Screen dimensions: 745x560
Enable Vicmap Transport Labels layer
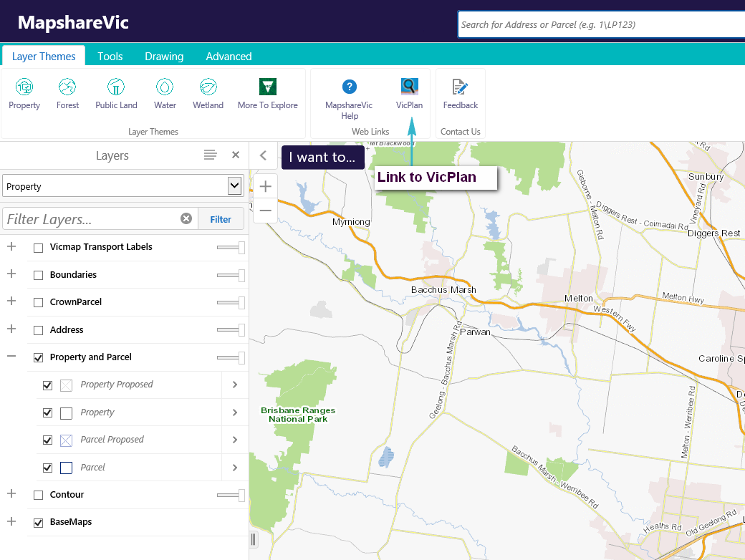39,248
